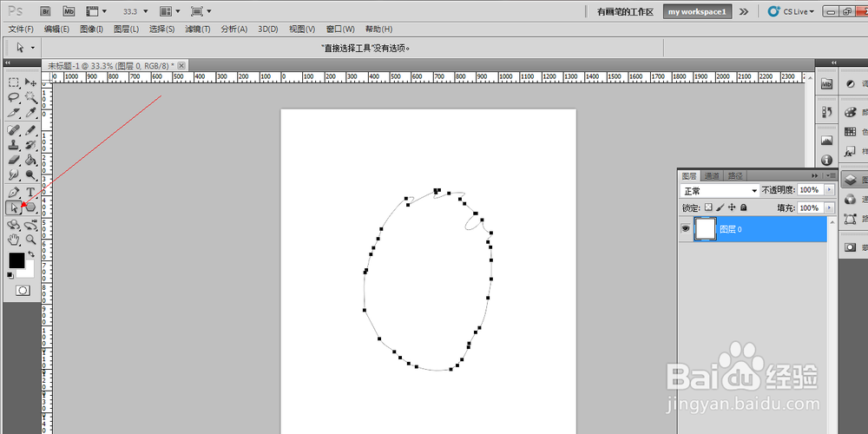Image resolution: width=868 pixels, height=434 pixels.
Task: Collapse the Layers panel with arrows
Action: (815, 175)
